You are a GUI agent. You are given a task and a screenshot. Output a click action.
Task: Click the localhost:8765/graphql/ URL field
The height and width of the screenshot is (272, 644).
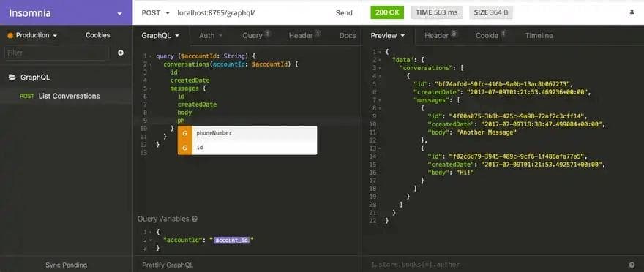coord(217,12)
